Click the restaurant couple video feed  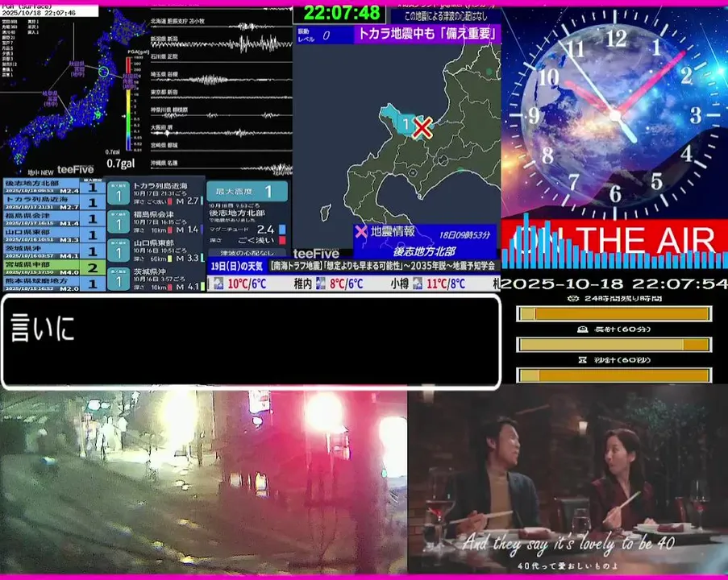[568, 482]
